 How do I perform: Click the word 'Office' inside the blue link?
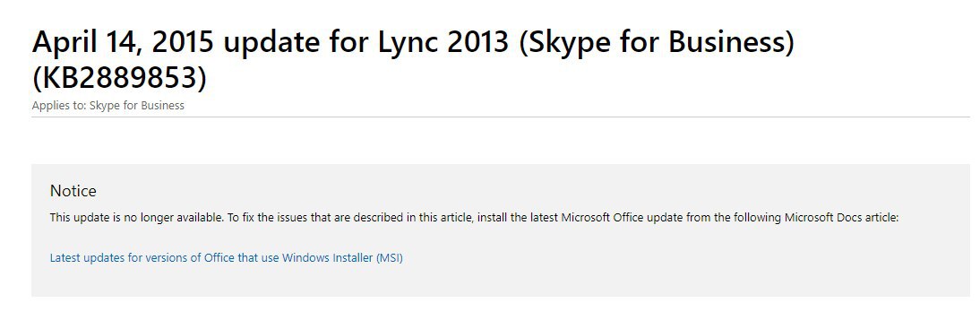coord(219,257)
